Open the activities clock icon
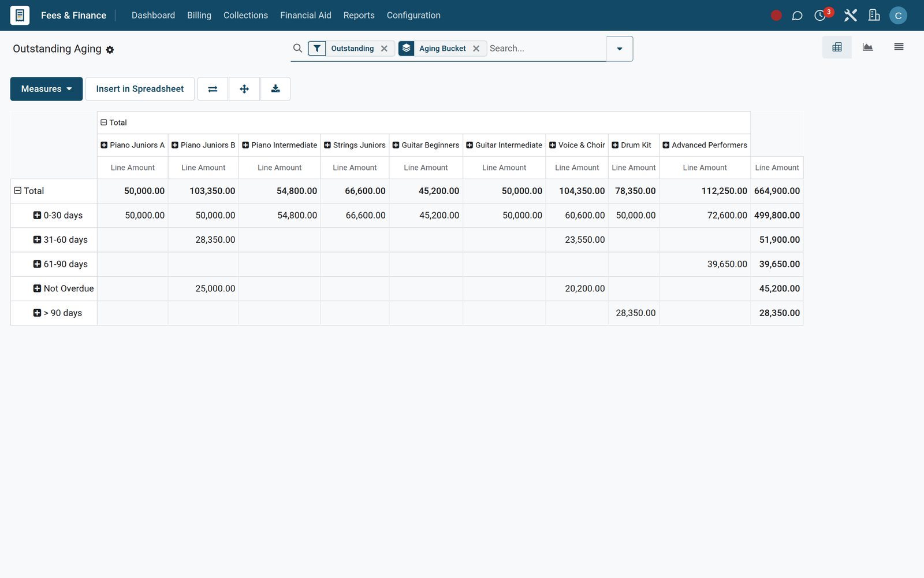Screen dimensions: 924x578 tap(820, 16)
